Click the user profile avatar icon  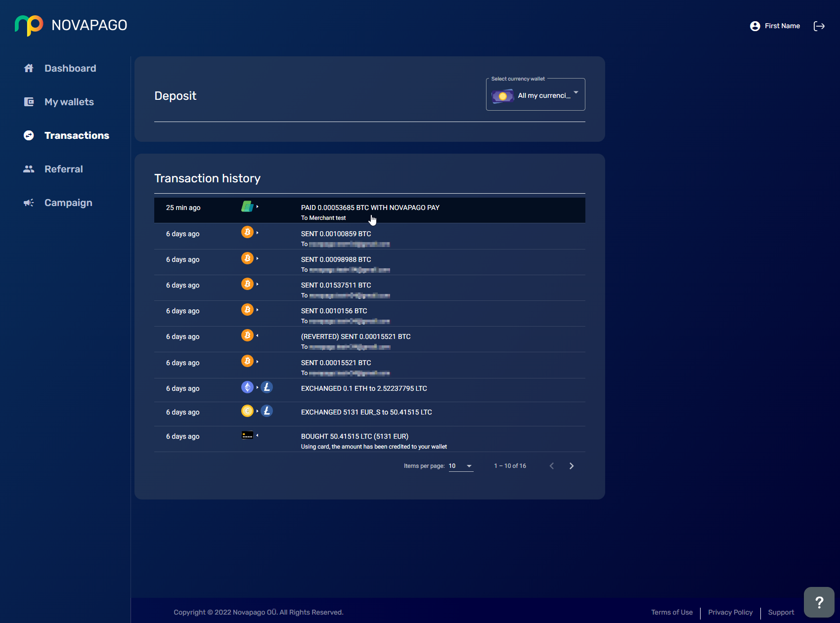pyautogui.click(x=754, y=26)
